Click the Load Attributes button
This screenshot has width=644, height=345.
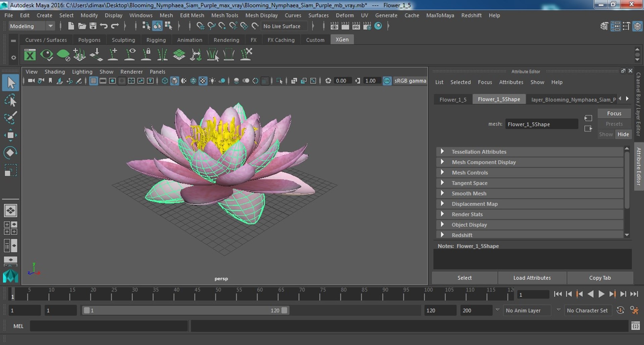click(x=532, y=278)
